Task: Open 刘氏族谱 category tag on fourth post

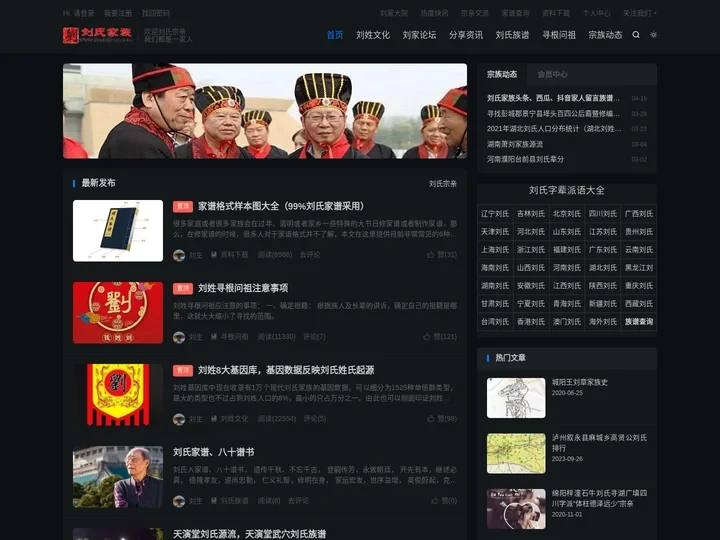Action: [x=230, y=501]
